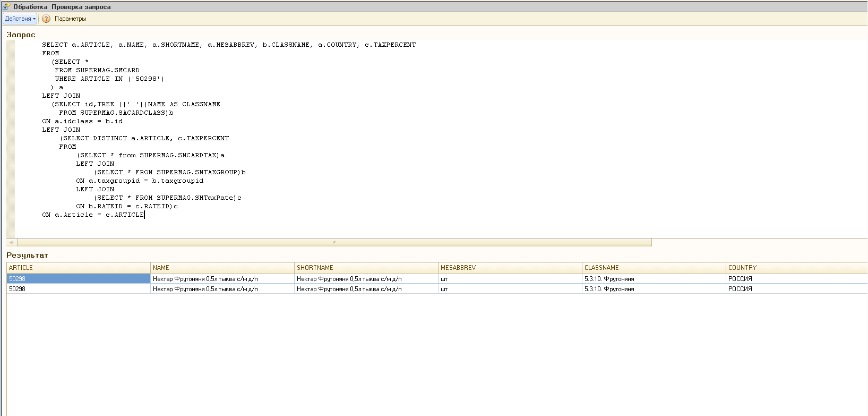
Task: Click the line with SUPERMAG.SMTAXGROUP
Action: coord(170,172)
